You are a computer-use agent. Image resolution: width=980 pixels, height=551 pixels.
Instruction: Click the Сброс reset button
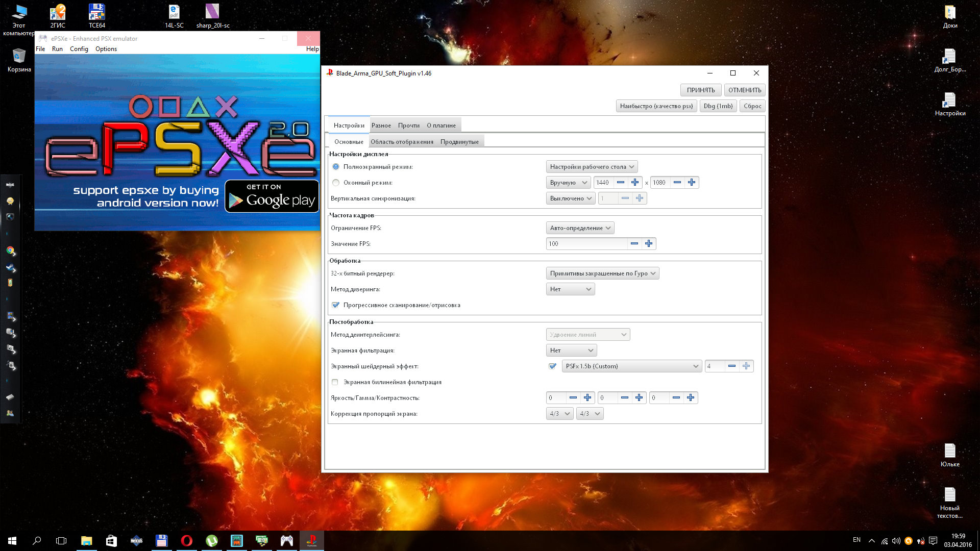point(752,106)
